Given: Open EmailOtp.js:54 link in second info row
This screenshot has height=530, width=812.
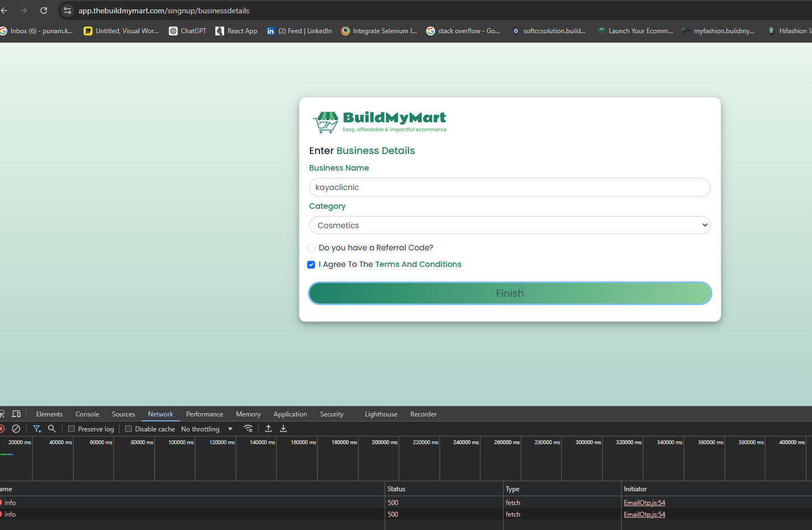Looking at the screenshot, I should (644, 514).
